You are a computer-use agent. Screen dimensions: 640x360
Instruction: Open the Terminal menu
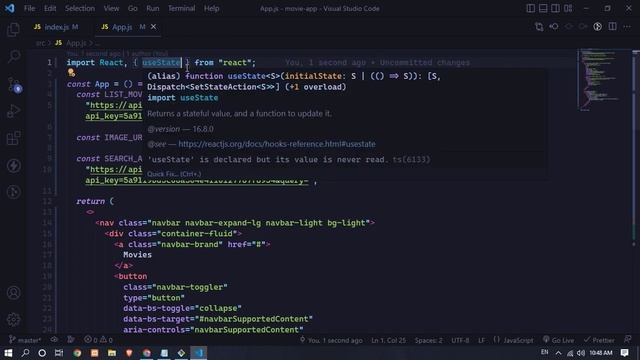point(181,8)
